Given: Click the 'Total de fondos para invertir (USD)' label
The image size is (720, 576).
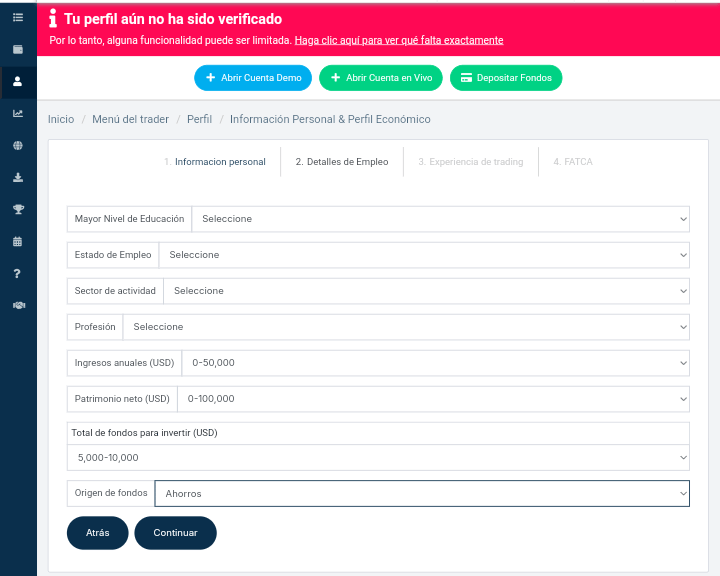Looking at the screenshot, I should click(x=144, y=433).
